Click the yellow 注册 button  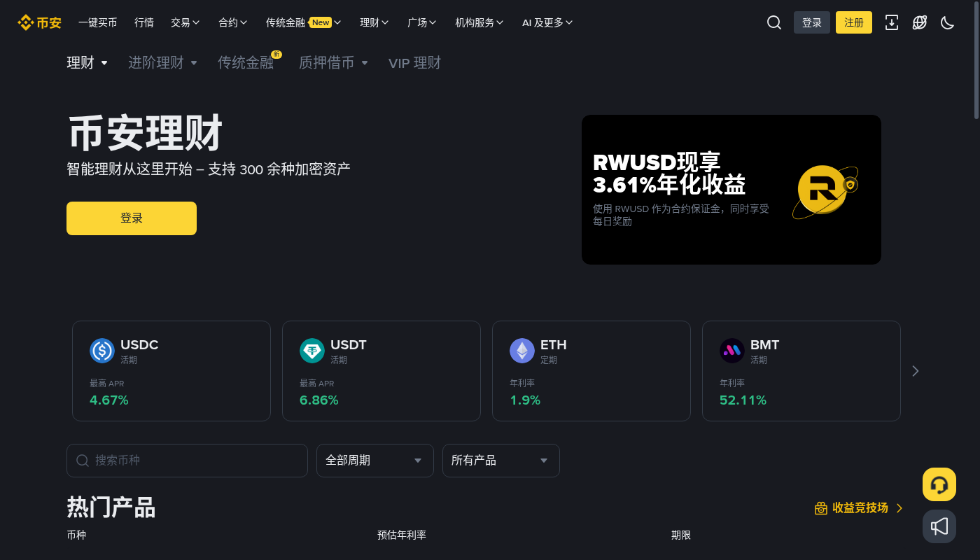(x=854, y=22)
